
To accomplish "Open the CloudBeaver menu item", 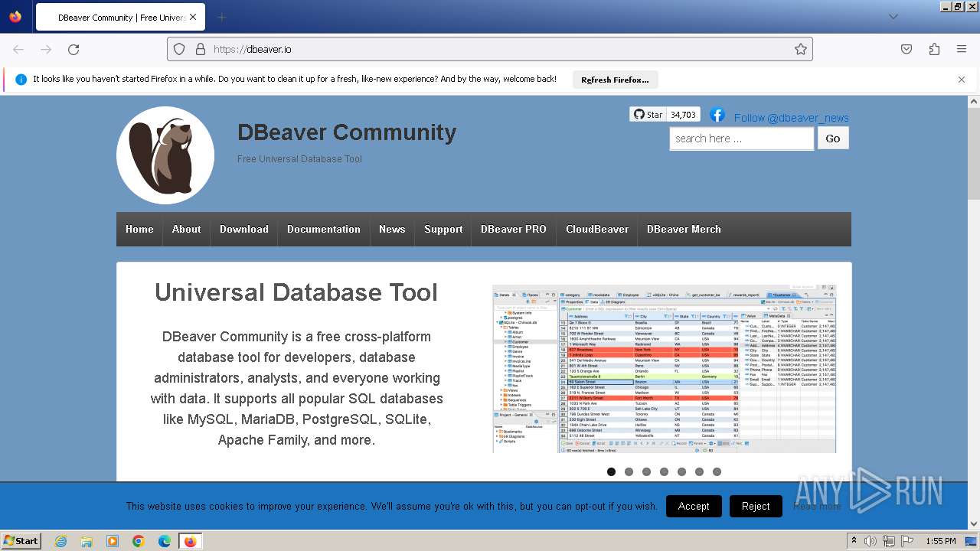I will [x=597, y=229].
